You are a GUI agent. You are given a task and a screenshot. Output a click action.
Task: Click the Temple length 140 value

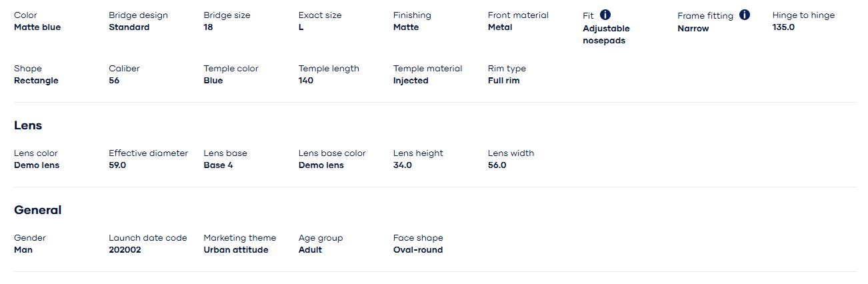pyautogui.click(x=306, y=81)
